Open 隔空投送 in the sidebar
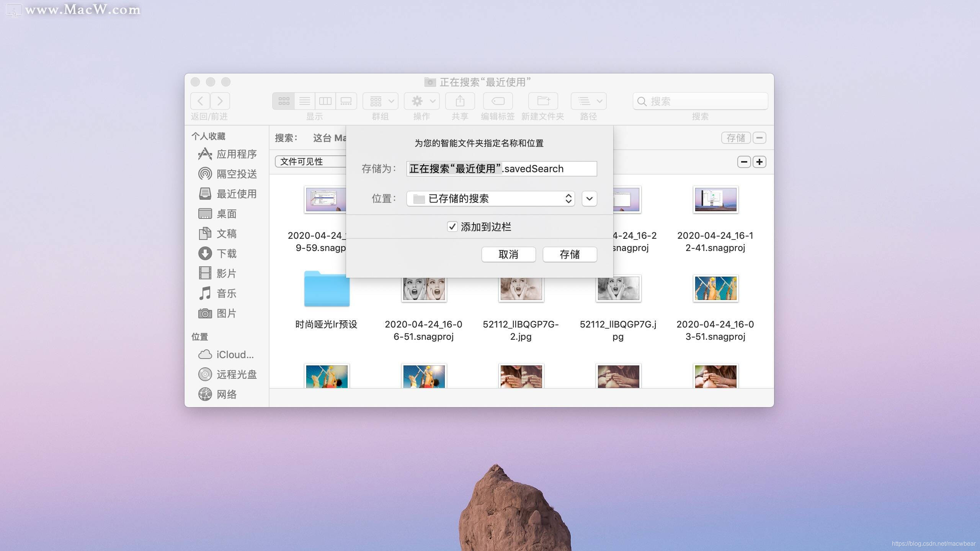This screenshot has height=551, width=980. [x=228, y=174]
